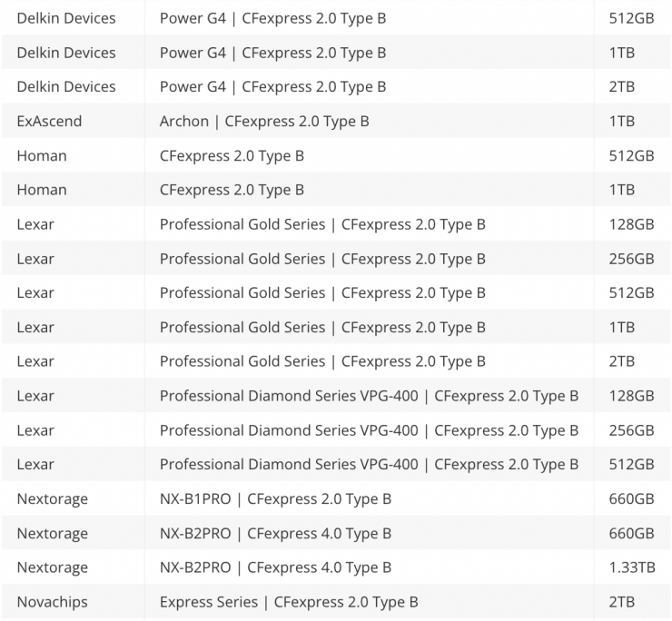Select the 1.33TB capacity cell
This screenshot has width=672, height=621.
[632, 567]
